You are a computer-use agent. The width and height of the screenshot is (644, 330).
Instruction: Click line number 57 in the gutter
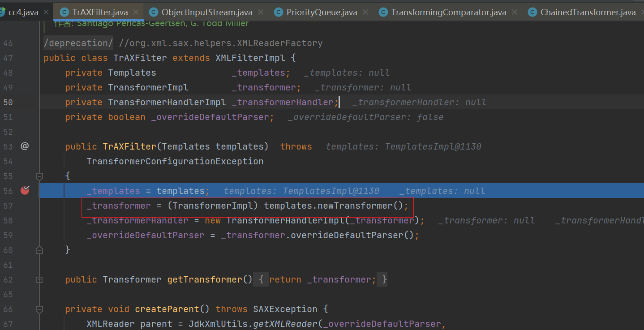click(x=8, y=206)
